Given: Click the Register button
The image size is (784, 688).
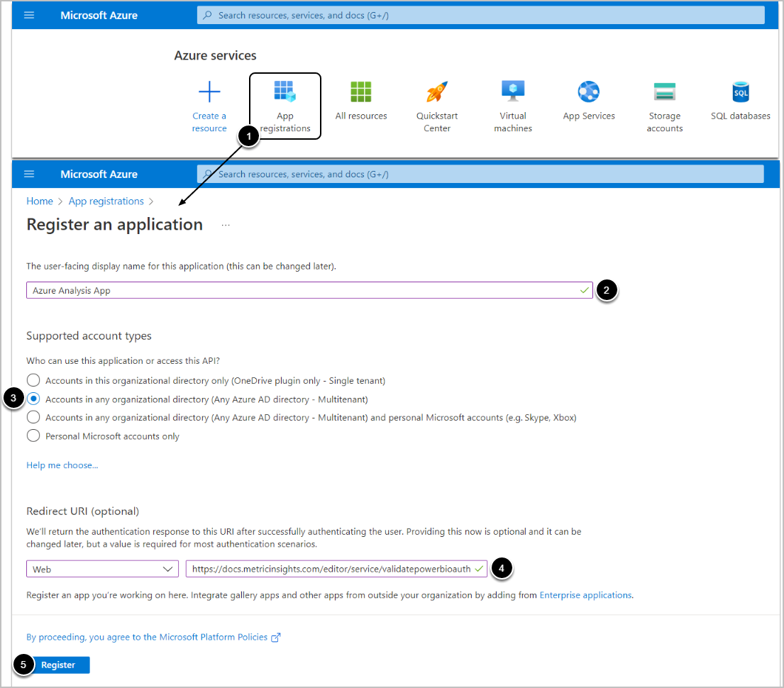Looking at the screenshot, I should (58, 665).
